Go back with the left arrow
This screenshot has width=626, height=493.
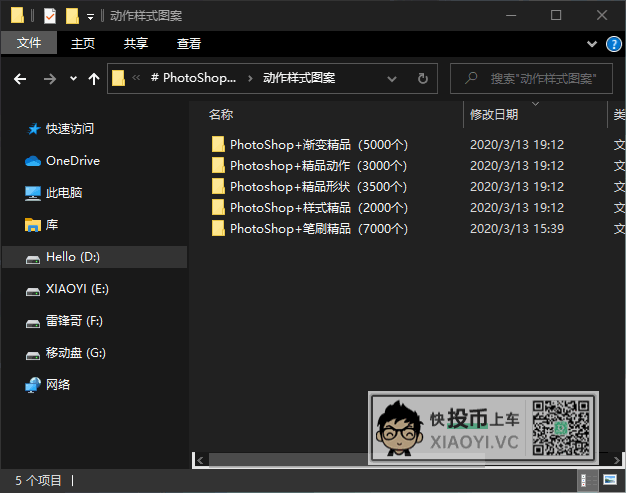20,79
